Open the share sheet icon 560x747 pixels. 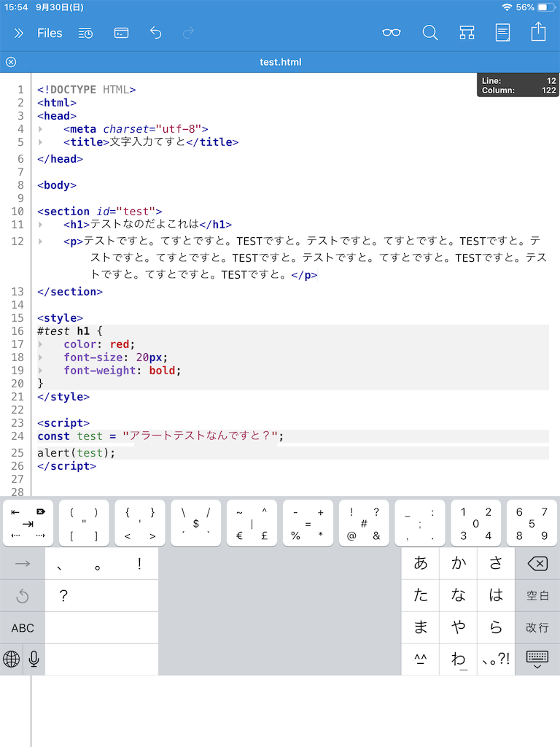pyautogui.click(x=539, y=31)
